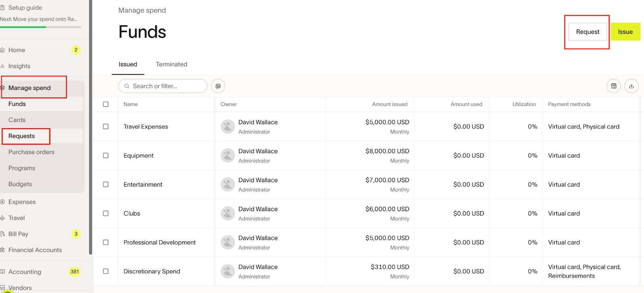Click the Request button
644x293 pixels.
point(587,32)
